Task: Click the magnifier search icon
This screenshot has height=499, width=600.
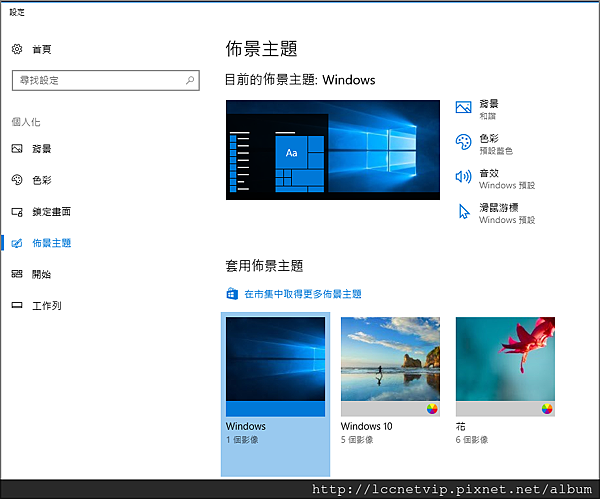Action: point(190,80)
